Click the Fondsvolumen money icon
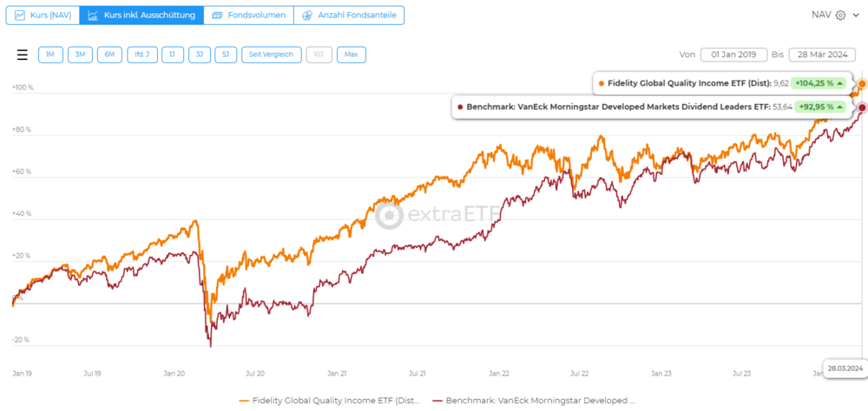The width and height of the screenshot is (868, 411). click(x=217, y=16)
